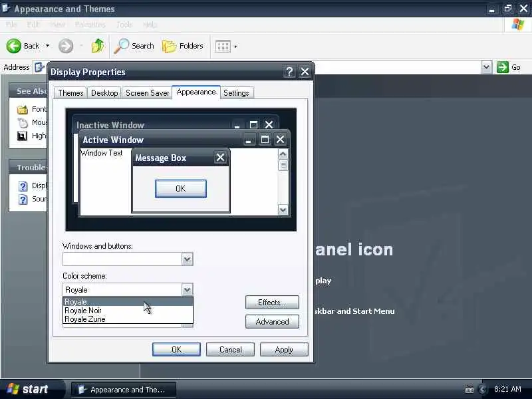Click Inactive Window title bar preview
Viewport: 532px width, 399px height.
click(x=176, y=124)
